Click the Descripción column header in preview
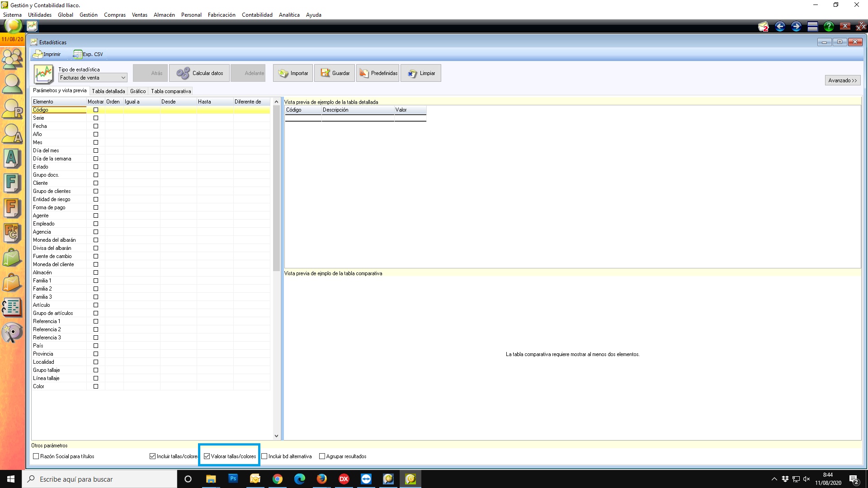This screenshot has width=868, height=488. [358, 110]
